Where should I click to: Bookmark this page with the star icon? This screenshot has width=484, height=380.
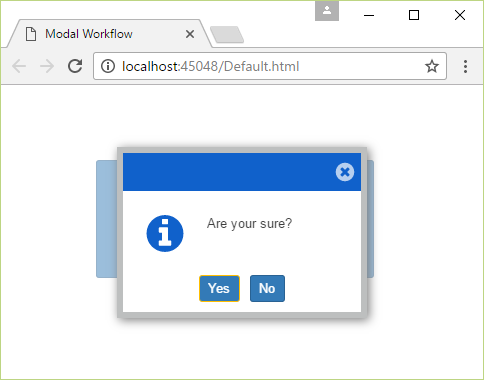(432, 66)
